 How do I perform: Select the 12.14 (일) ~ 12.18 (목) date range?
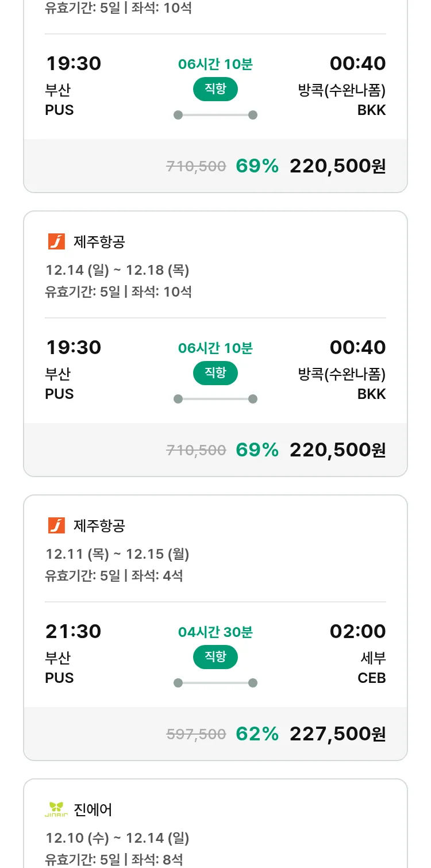pyautogui.click(x=117, y=270)
